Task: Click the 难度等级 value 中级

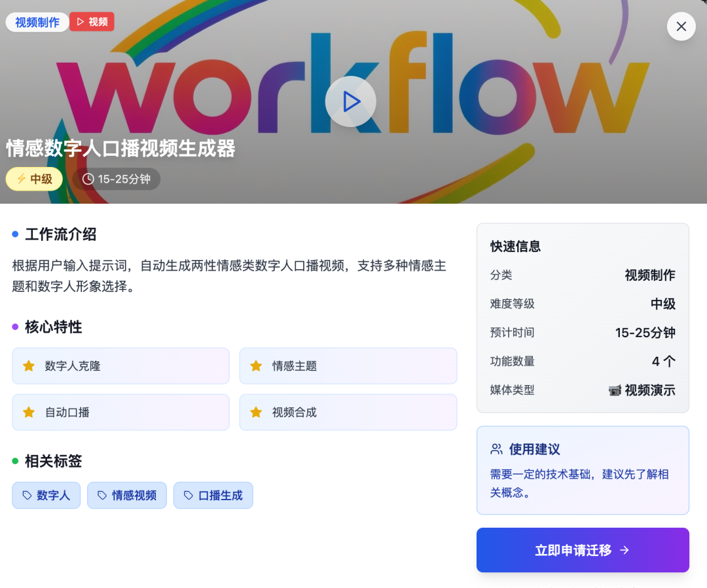Action: pos(662,304)
